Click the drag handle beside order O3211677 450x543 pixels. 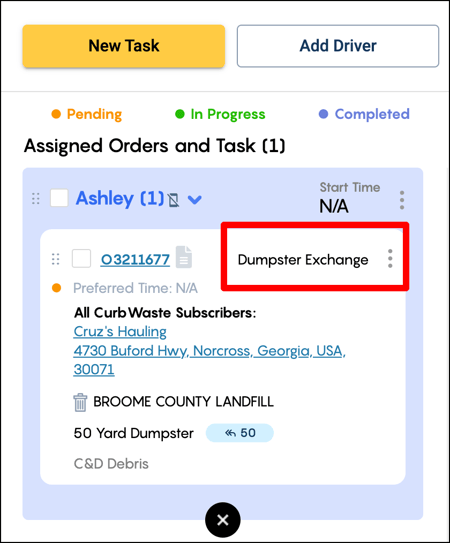click(55, 259)
